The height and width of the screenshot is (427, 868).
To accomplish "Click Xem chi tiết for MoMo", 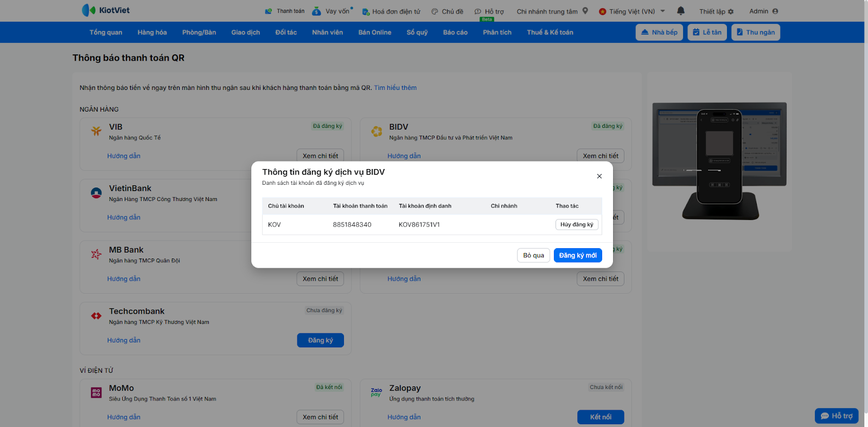I will pos(321,417).
